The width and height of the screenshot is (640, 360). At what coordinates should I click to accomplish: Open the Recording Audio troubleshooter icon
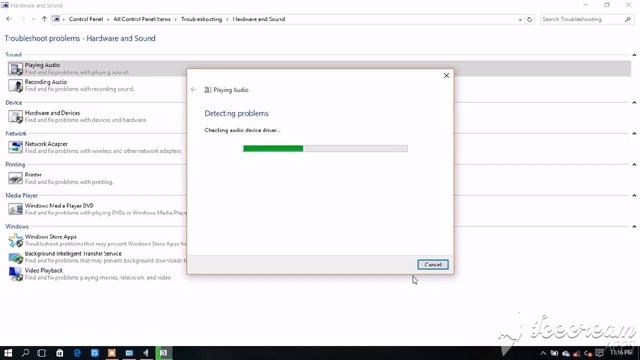click(x=16, y=85)
